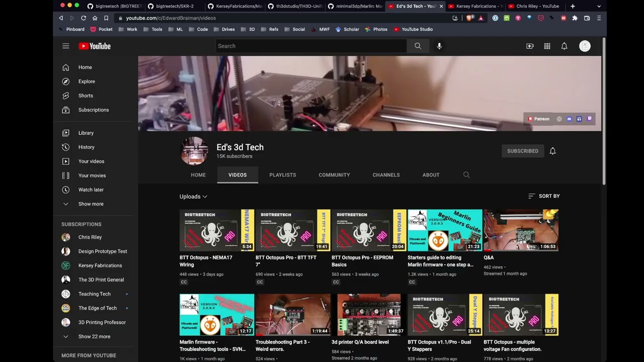The height and width of the screenshot is (362, 644).
Task: Click the YouTube search input field
Action: coord(311,46)
